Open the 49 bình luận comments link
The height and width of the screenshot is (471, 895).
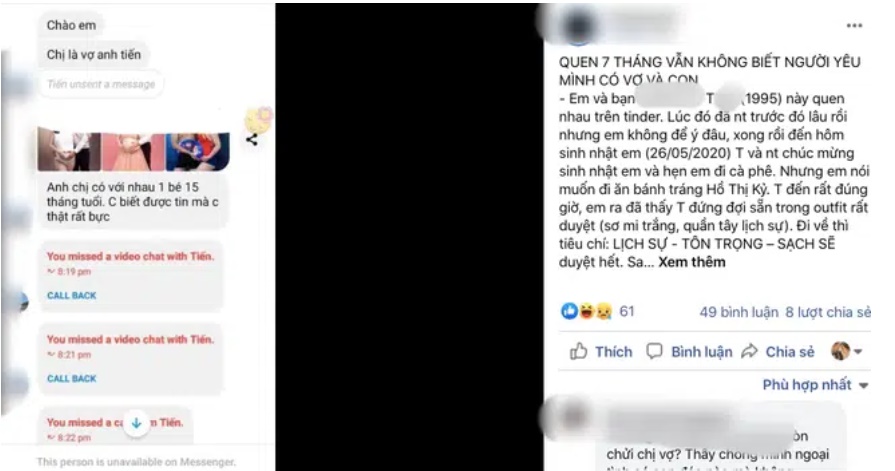click(x=739, y=312)
